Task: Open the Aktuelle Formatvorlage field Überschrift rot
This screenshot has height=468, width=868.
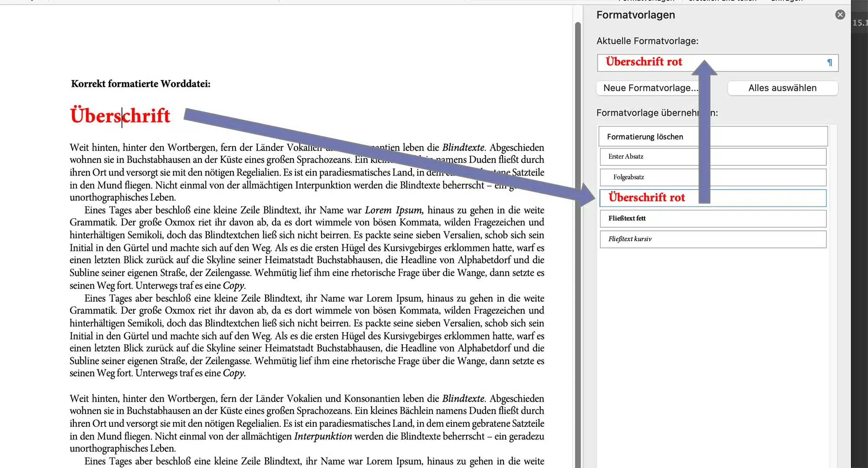Action: coord(717,63)
